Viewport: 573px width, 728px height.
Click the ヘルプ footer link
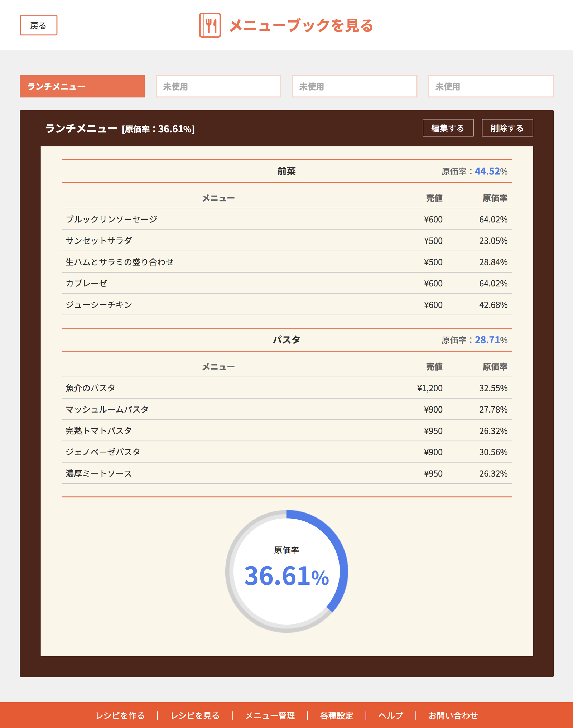391,715
